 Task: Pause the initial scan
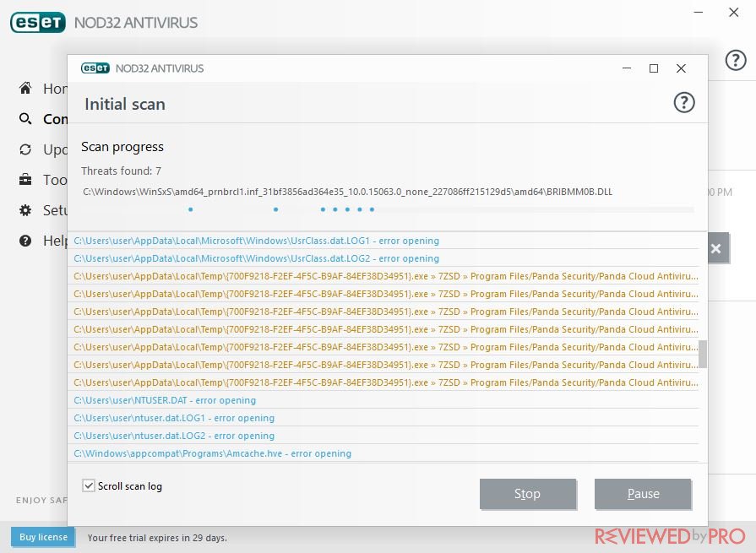click(643, 494)
